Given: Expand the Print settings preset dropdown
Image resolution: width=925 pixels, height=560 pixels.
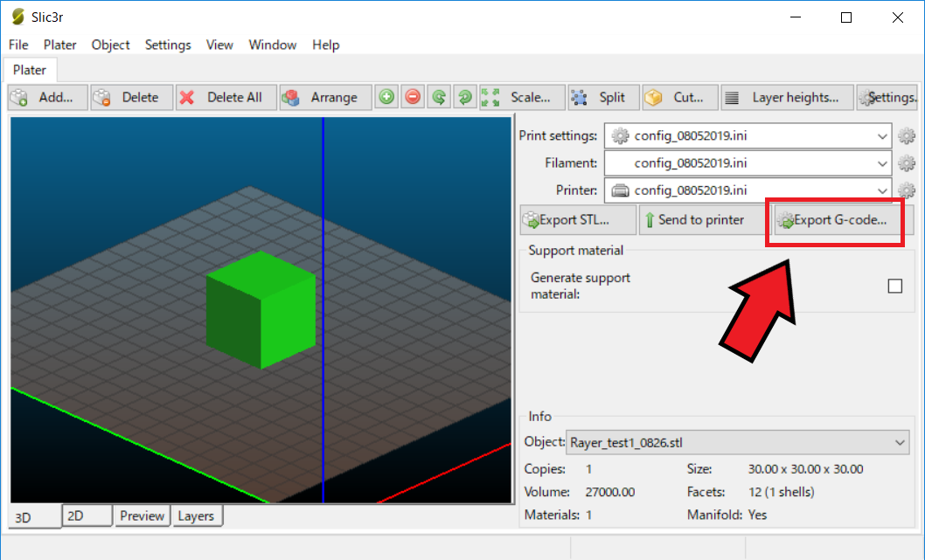Looking at the screenshot, I should [x=882, y=136].
